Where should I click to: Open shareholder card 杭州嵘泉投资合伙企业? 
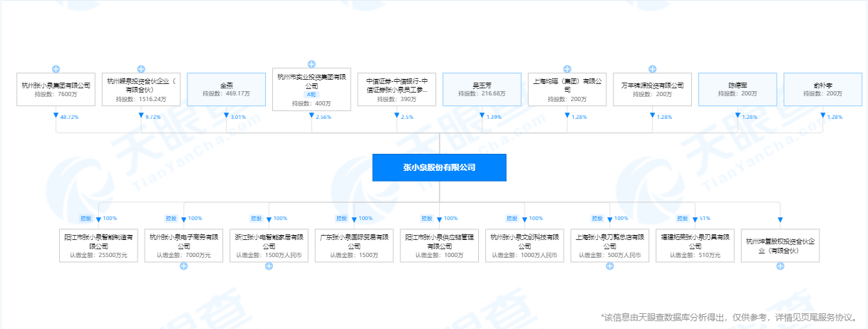click(141, 89)
